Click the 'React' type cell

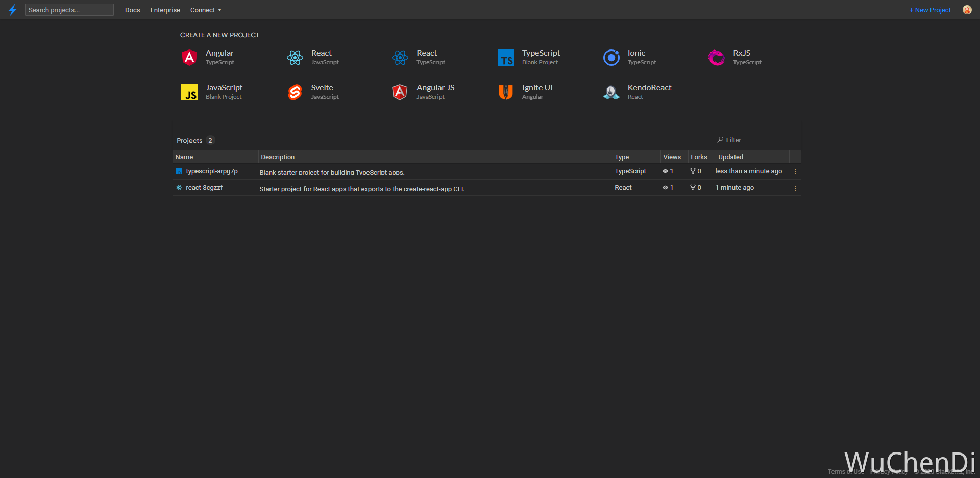[623, 188]
